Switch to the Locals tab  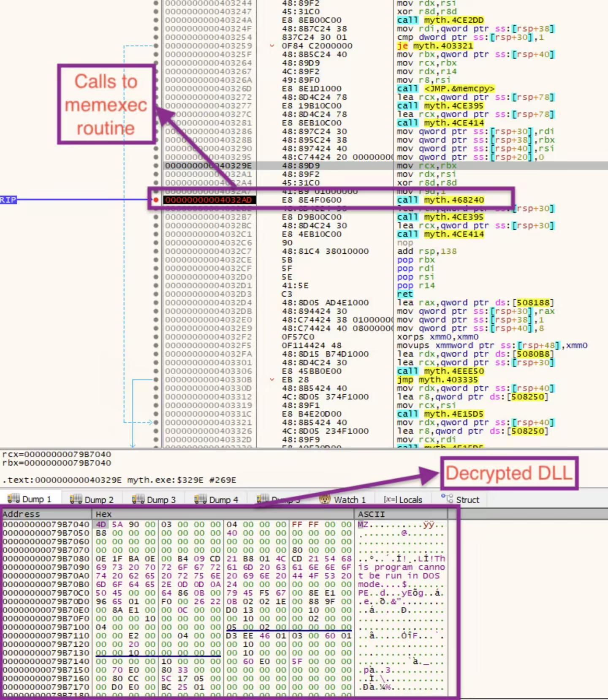coord(403,499)
